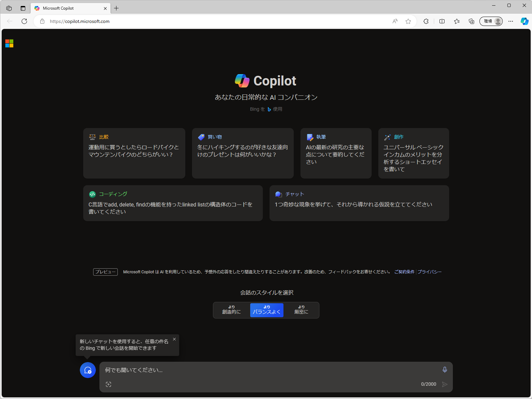Send message with arrow icon
The height and width of the screenshot is (399, 532).
[445, 384]
